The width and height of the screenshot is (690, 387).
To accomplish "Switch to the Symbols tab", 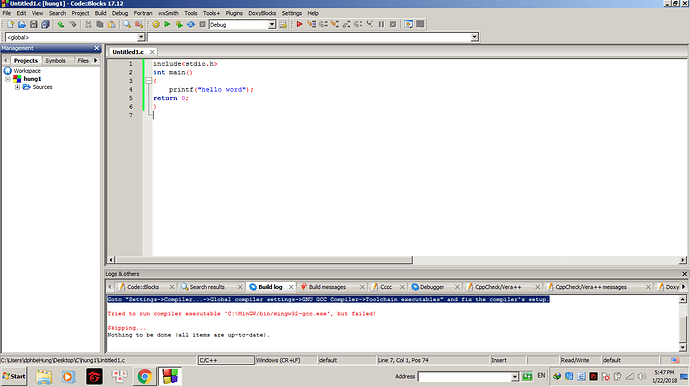I will click(55, 61).
